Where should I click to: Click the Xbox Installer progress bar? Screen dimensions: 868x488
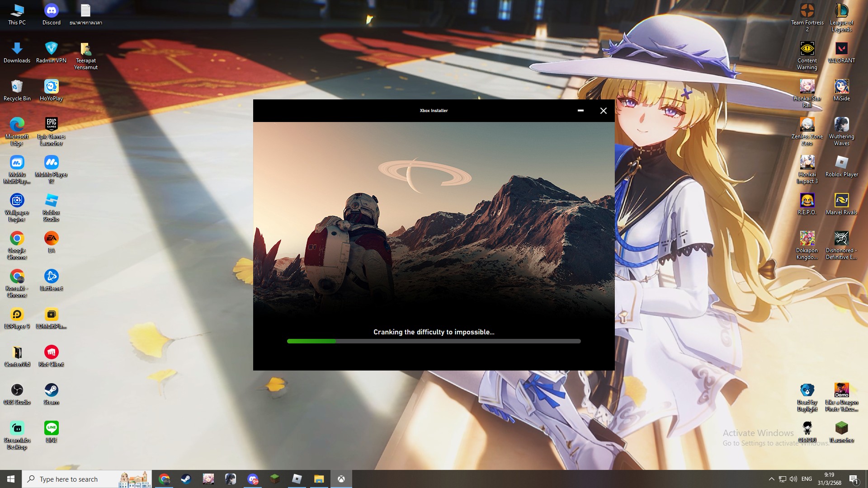point(434,341)
